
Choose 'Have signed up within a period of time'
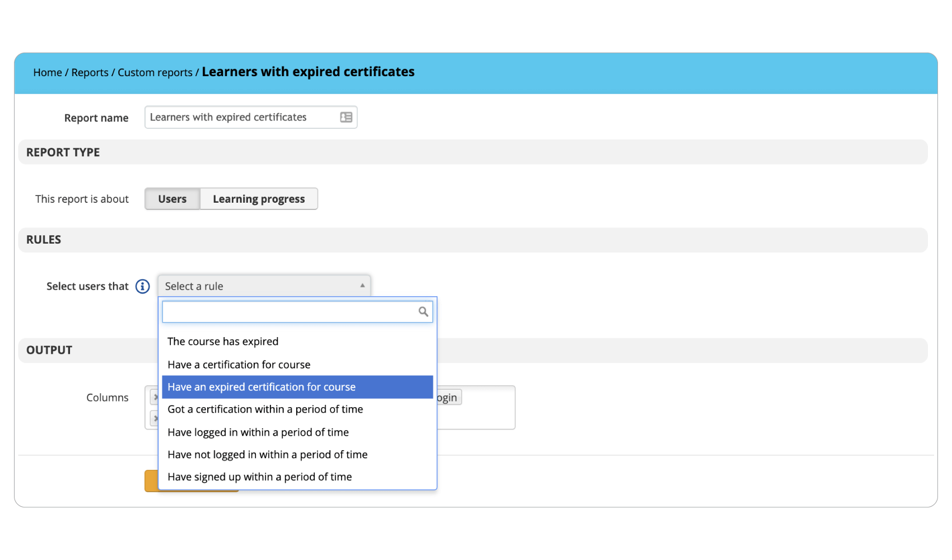259,477
